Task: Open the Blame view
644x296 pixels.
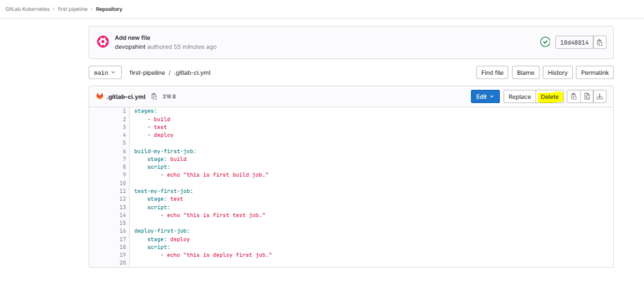Action: click(525, 73)
